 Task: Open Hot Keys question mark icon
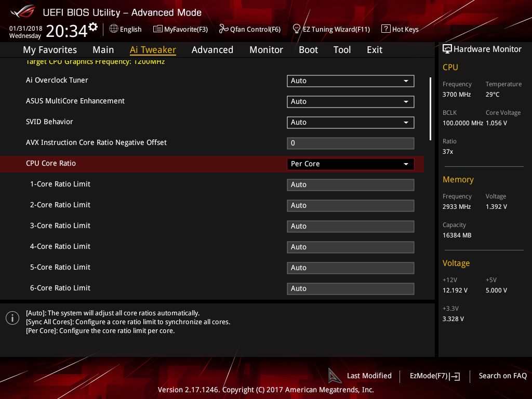point(386,29)
